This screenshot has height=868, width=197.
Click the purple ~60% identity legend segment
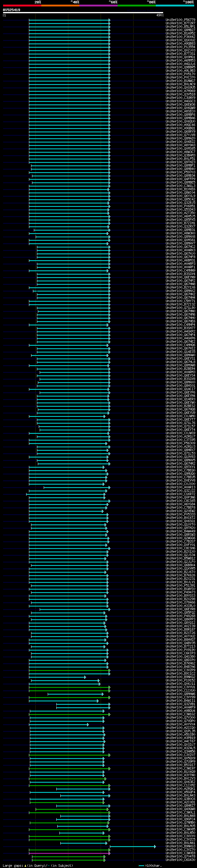coord(99,6)
